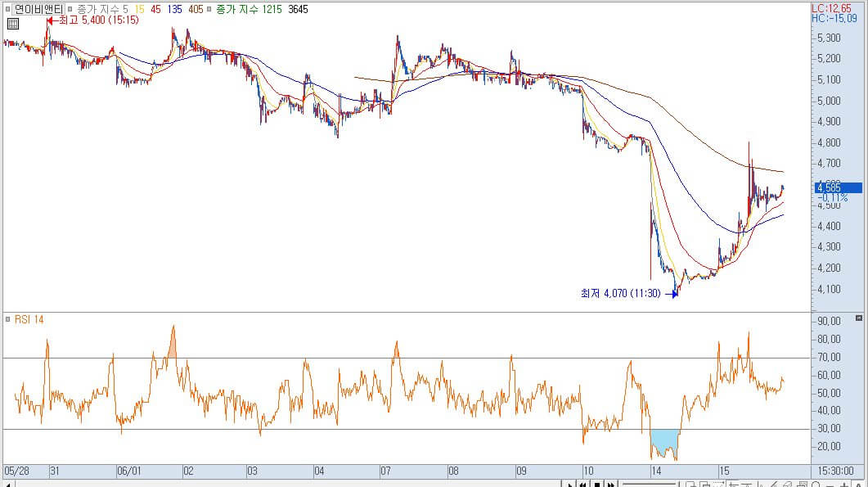
Task: Click the current price tag 4,585
Action: [x=839, y=187]
